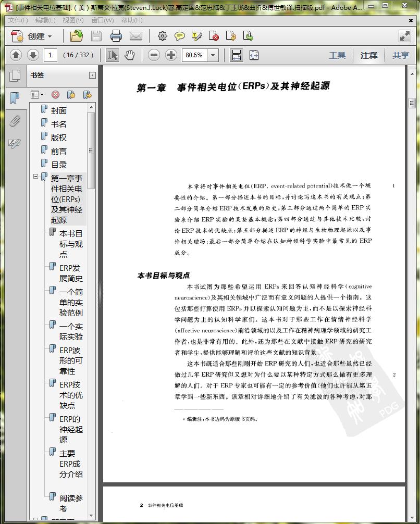Select the 一个实际实验 bookmark
Image resolution: width=420 pixels, height=524 pixels.
[71, 331]
